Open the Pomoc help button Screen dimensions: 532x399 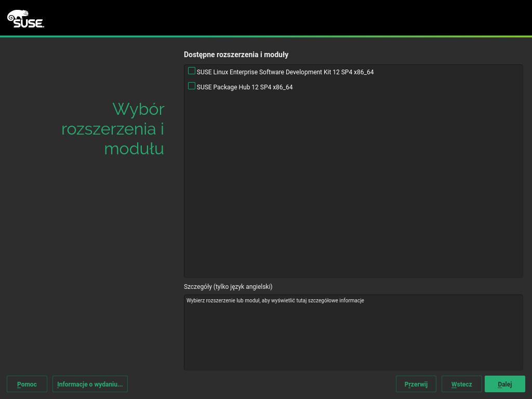click(27, 384)
